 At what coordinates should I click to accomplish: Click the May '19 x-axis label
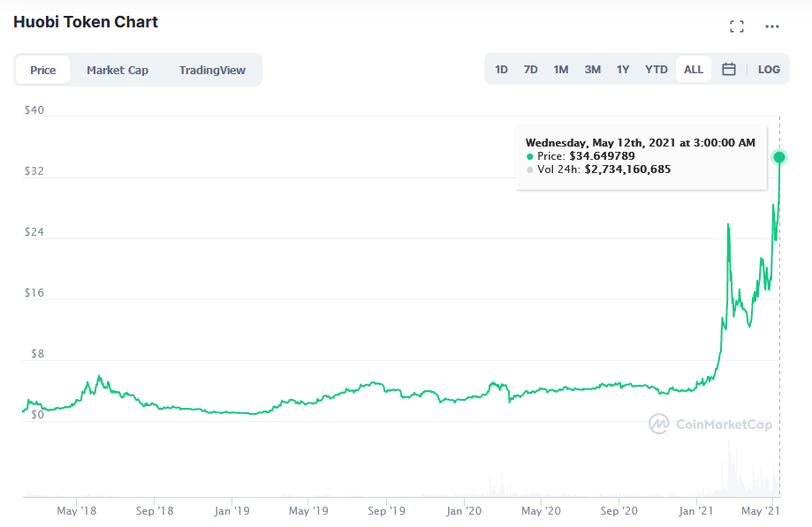coord(308,511)
